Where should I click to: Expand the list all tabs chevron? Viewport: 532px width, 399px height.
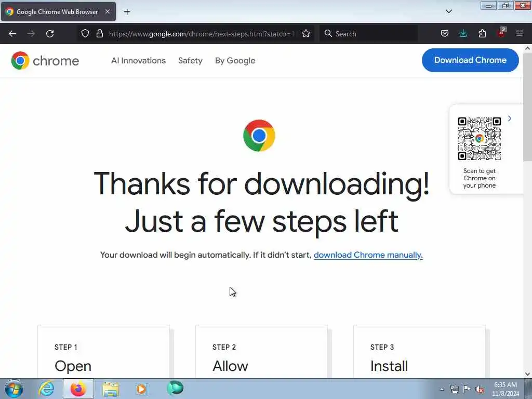[x=448, y=11]
